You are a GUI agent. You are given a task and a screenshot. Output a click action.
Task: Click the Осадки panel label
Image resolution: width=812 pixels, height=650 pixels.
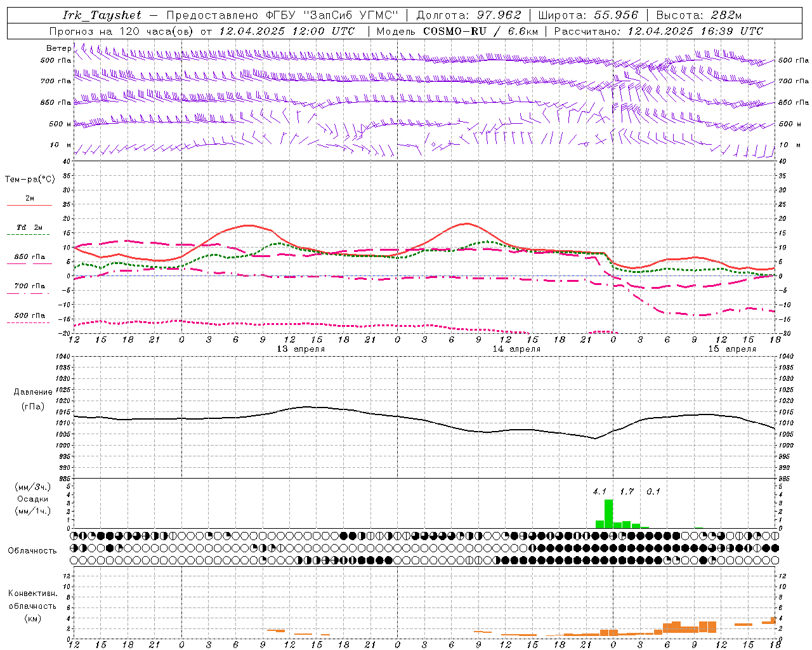coord(32,499)
